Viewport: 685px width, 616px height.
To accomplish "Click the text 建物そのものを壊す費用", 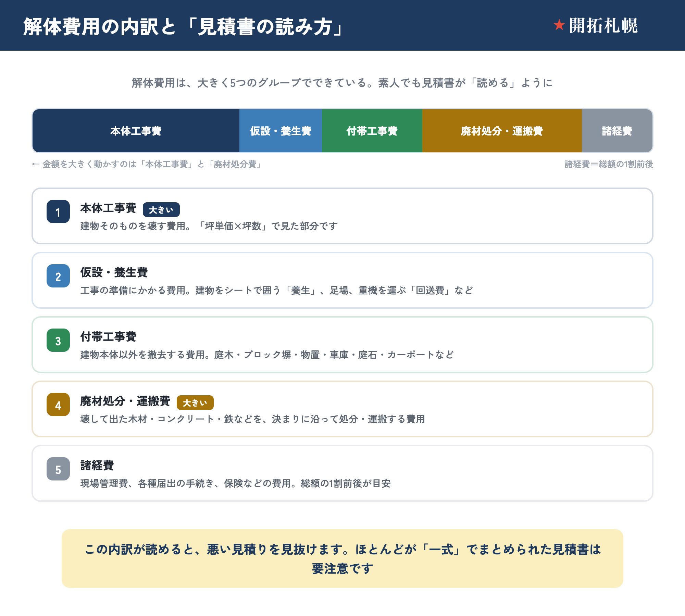I will click(209, 226).
